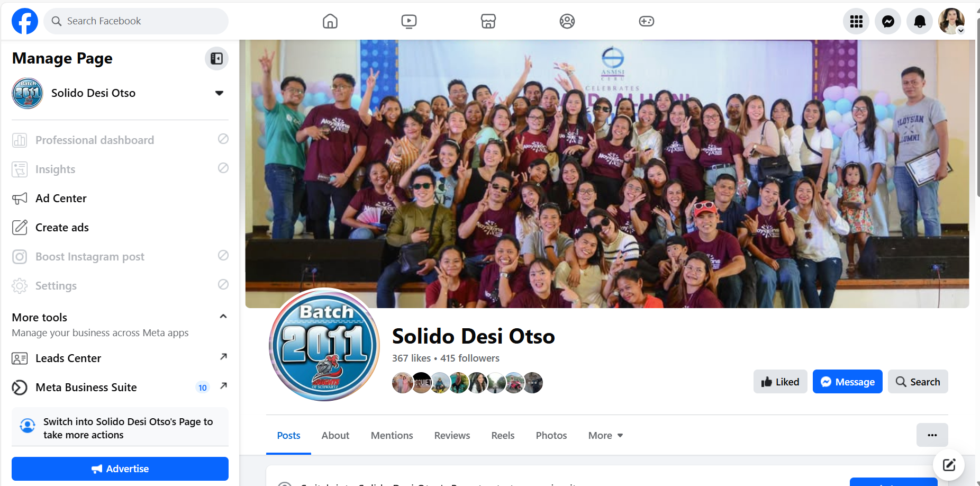Click the disabled icon next to Settings

[223, 284]
